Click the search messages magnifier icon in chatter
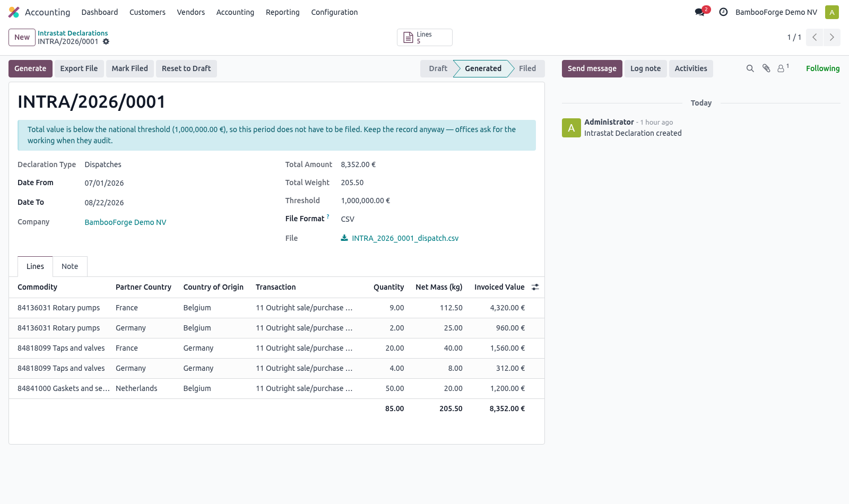 click(x=750, y=68)
